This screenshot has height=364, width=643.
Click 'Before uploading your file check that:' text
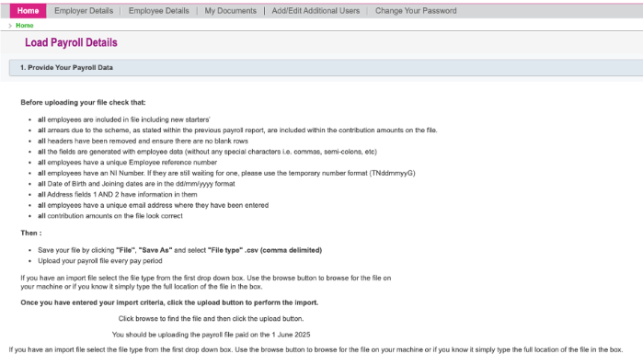pos(83,102)
